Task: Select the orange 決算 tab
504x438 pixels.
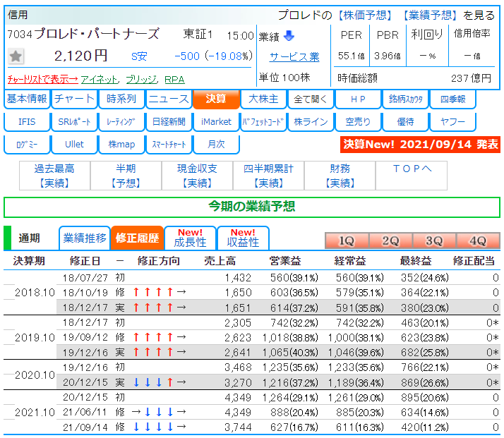Action: click(x=216, y=99)
